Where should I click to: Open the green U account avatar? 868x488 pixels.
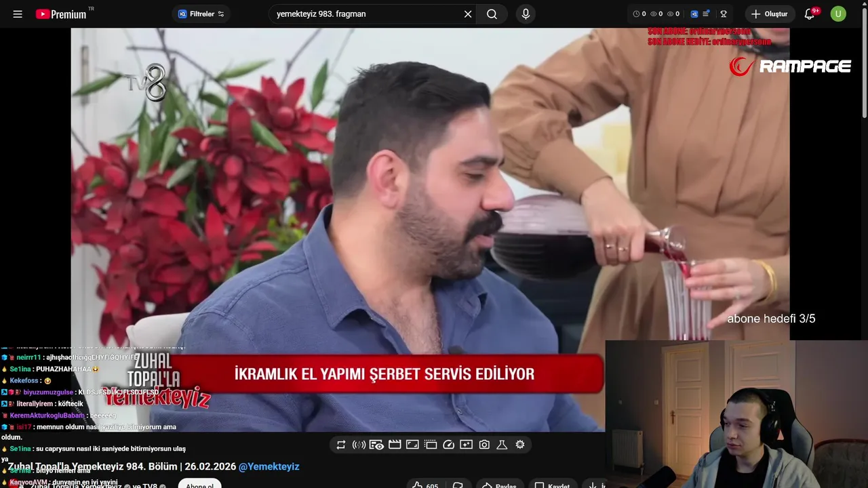click(838, 14)
